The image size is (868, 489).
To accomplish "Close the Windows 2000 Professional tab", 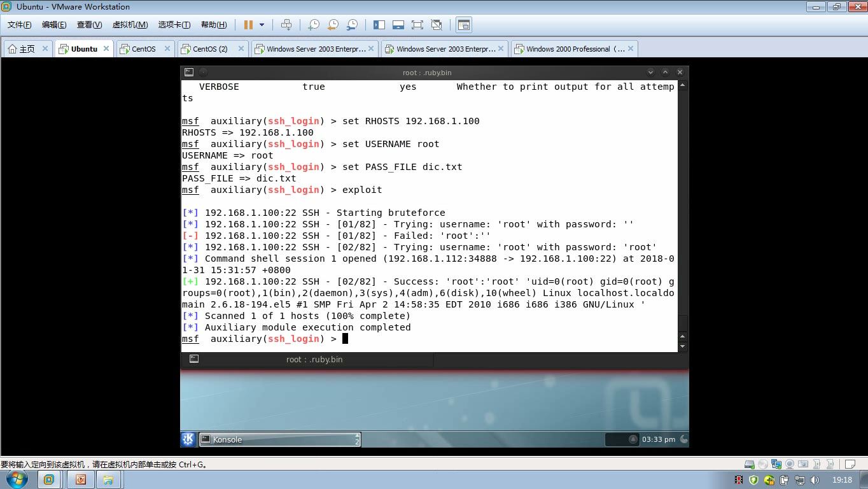I will pyautogui.click(x=631, y=48).
